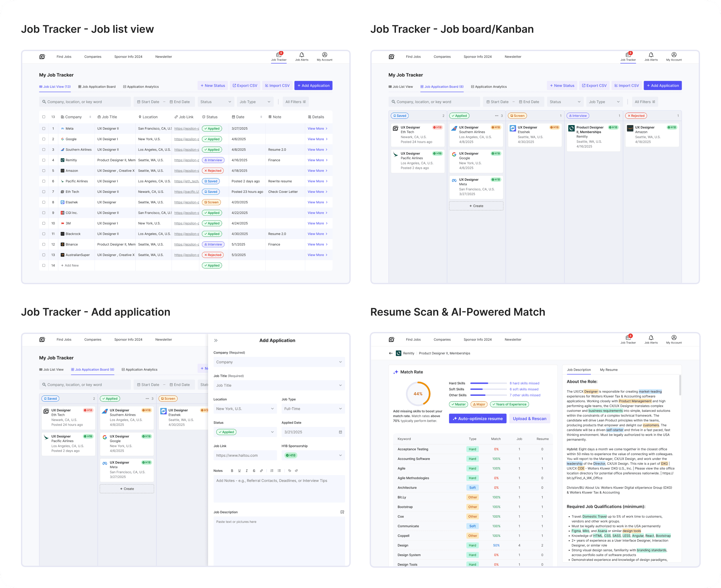Screen dimensions: 721x588
Task: Click the numbered list icon in Notes
Action: [x=272, y=471]
